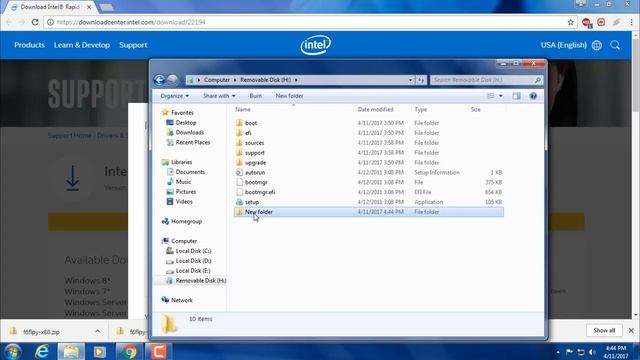Viewport: 640px width, 360px height.
Task: Select the New folder item
Action: pos(369,212)
